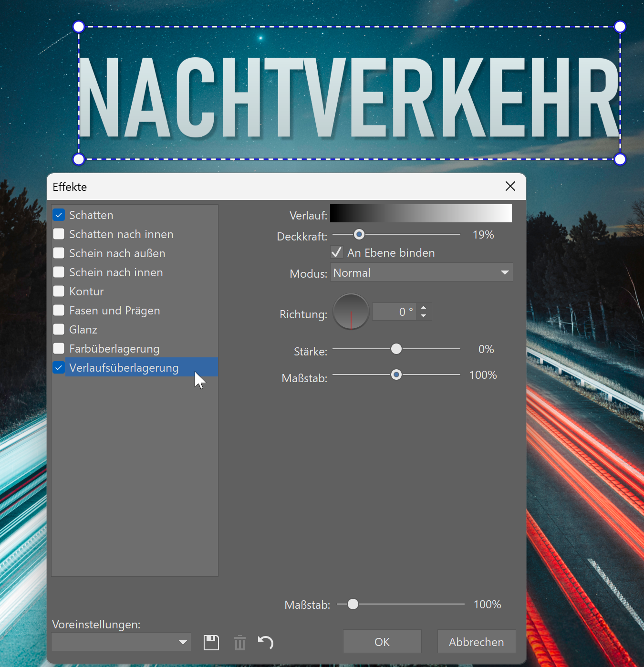Enable the Kontur effect checkbox
The image size is (644, 667).
click(x=59, y=292)
